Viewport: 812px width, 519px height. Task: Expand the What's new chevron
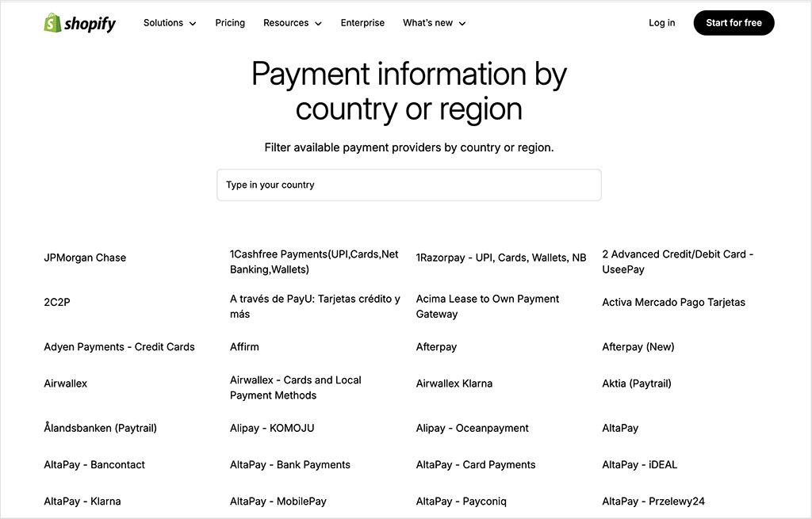tap(462, 23)
